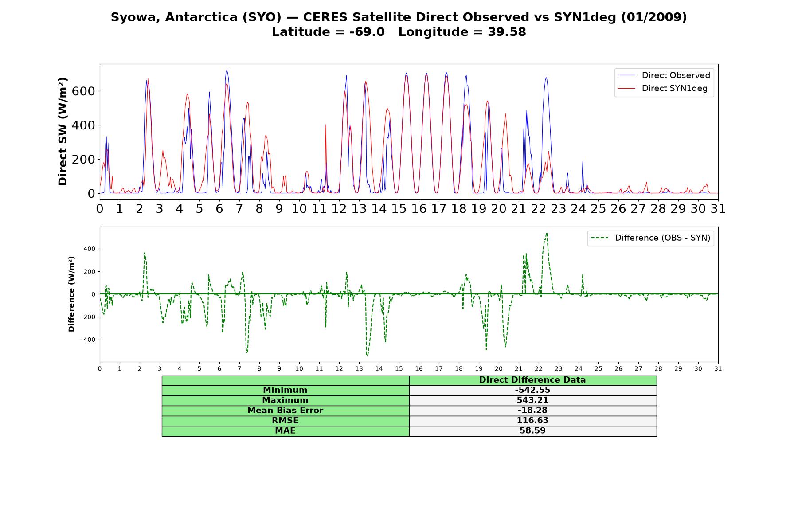Click the red line sample in legend

coord(626,89)
